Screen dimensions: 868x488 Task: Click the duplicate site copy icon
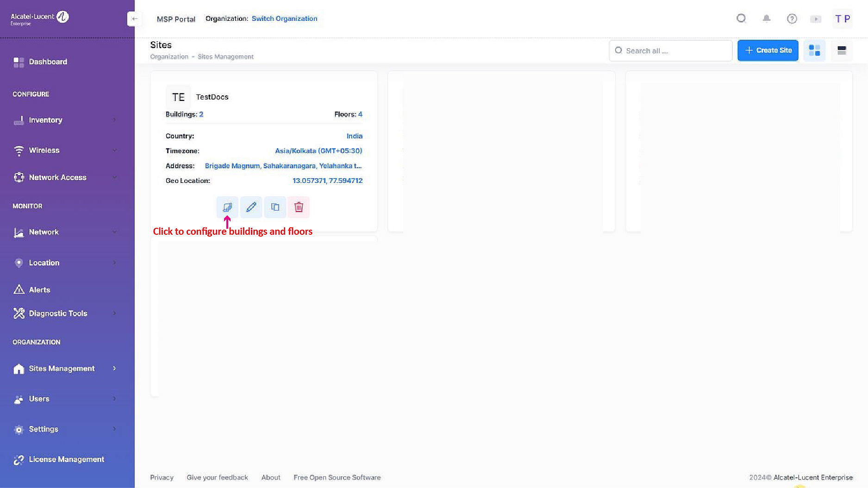275,207
